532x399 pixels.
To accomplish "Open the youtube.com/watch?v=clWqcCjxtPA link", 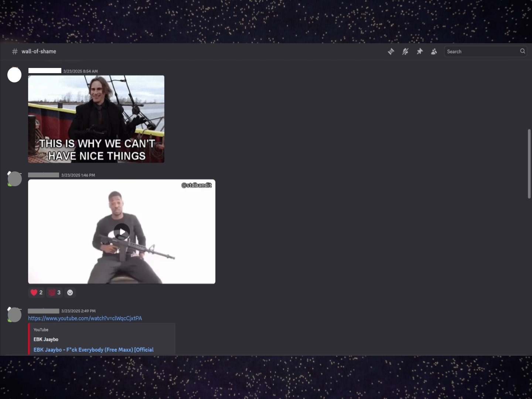I will click(85, 318).
